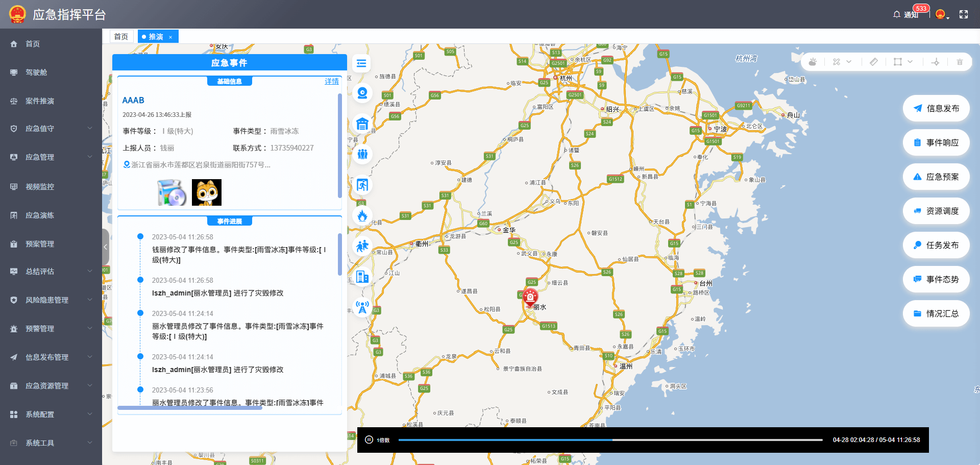The image size is (980, 465).
Task: Open the 详情 link in basic info
Action: click(x=332, y=82)
